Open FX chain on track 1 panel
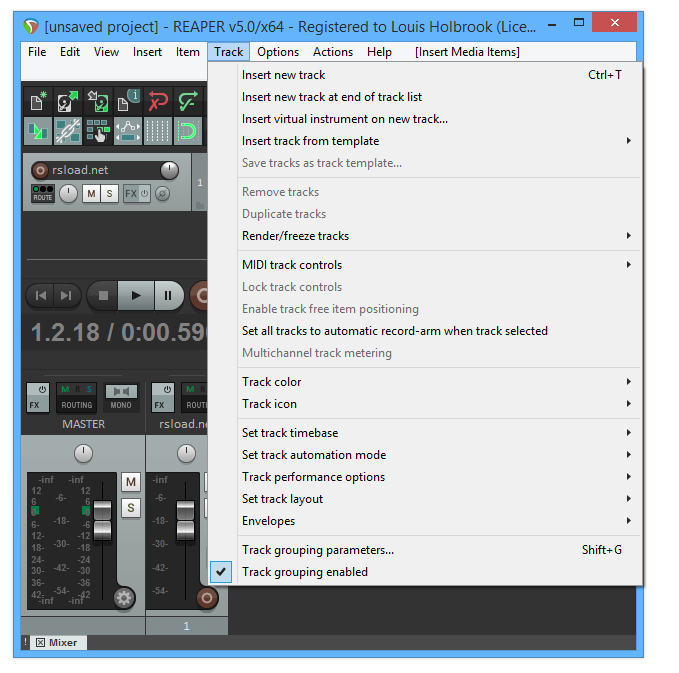Image resolution: width=679 pixels, height=673 pixels. pos(131,194)
